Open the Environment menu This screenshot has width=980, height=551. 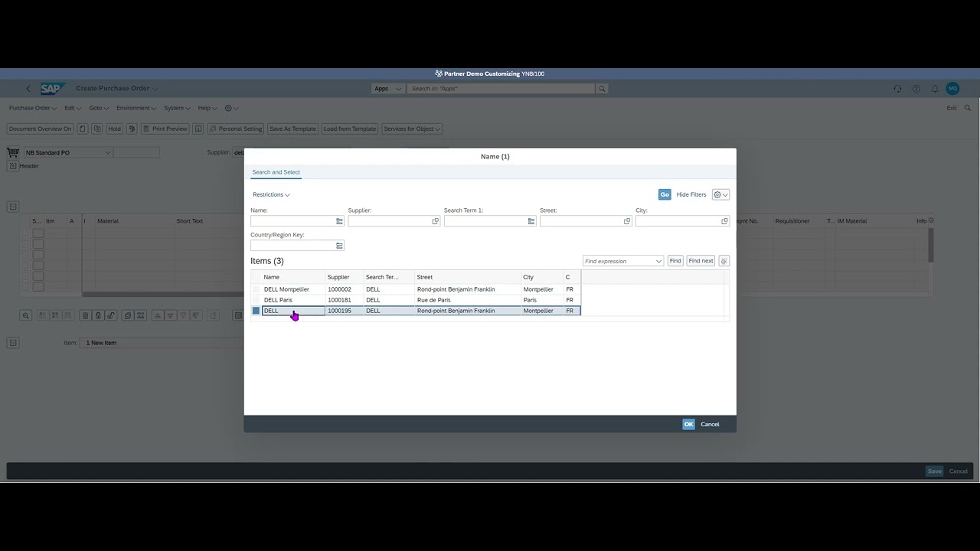coord(136,108)
